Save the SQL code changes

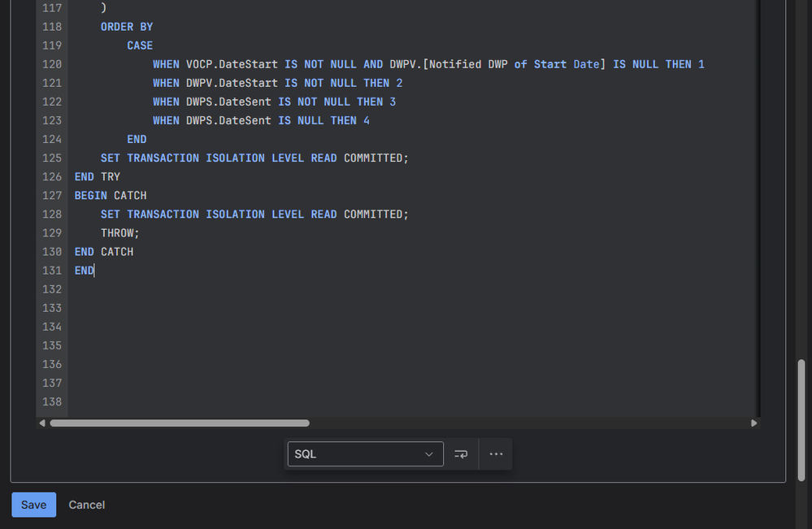tap(33, 504)
